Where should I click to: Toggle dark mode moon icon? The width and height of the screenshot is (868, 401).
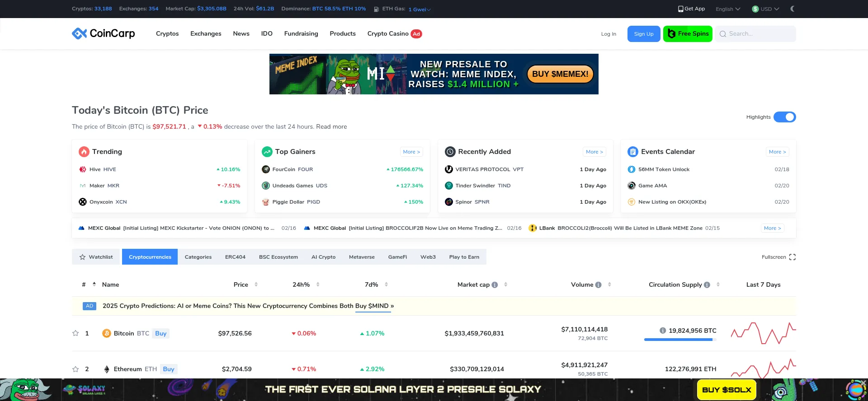[793, 9]
